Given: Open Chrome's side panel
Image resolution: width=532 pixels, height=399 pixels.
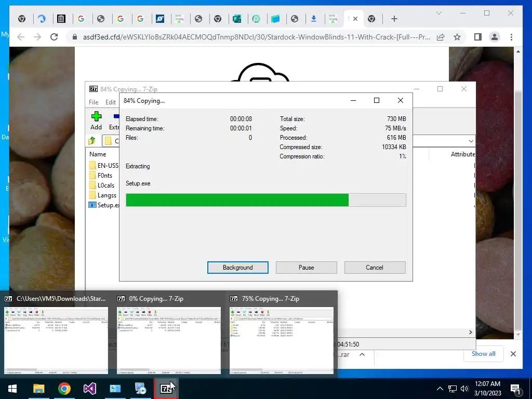Looking at the screenshot, I should pos(478,37).
